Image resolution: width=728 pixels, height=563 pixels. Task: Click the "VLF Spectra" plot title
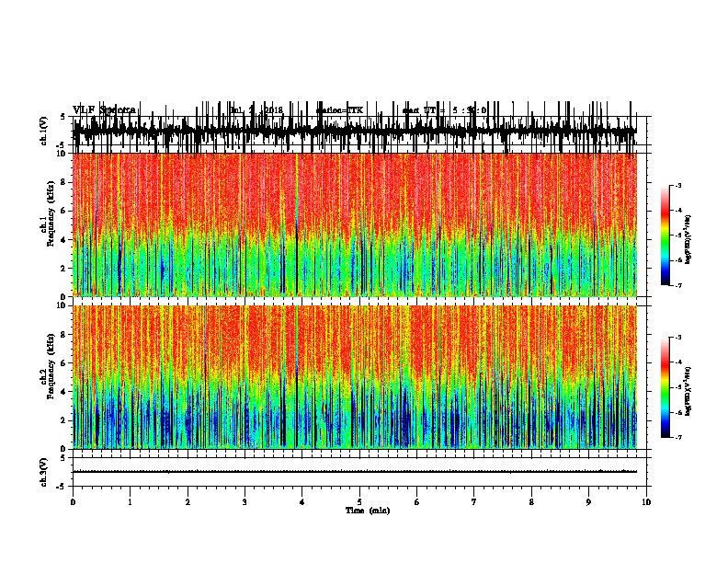pyautogui.click(x=104, y=110)
